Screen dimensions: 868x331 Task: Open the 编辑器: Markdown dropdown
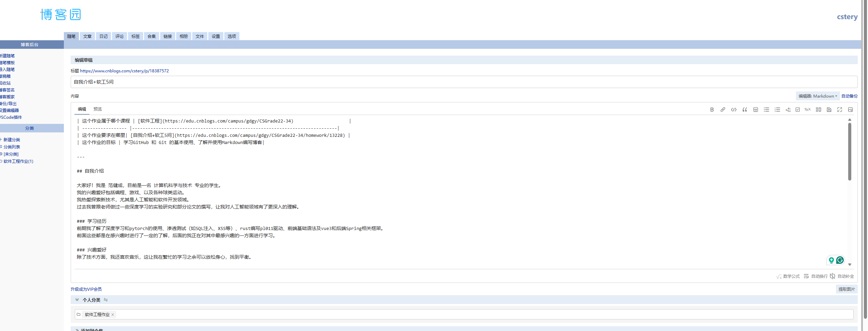pos(817,96)
